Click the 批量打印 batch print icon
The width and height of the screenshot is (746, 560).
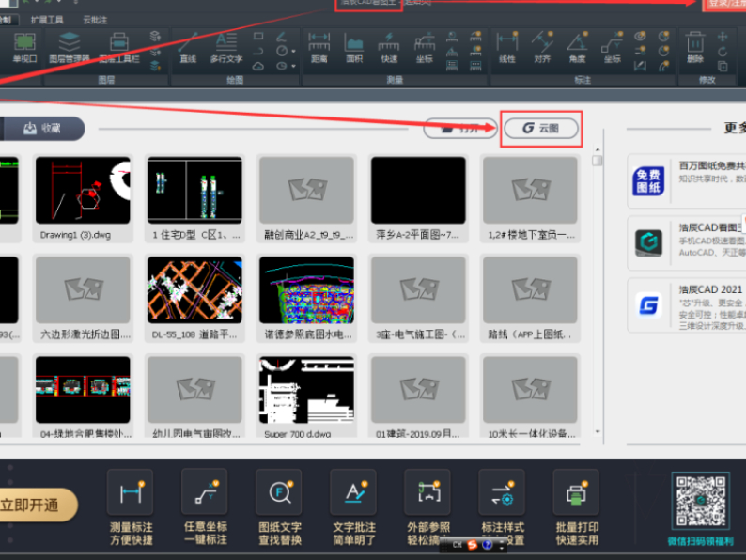pyautogui.click(x=576, y=492)
